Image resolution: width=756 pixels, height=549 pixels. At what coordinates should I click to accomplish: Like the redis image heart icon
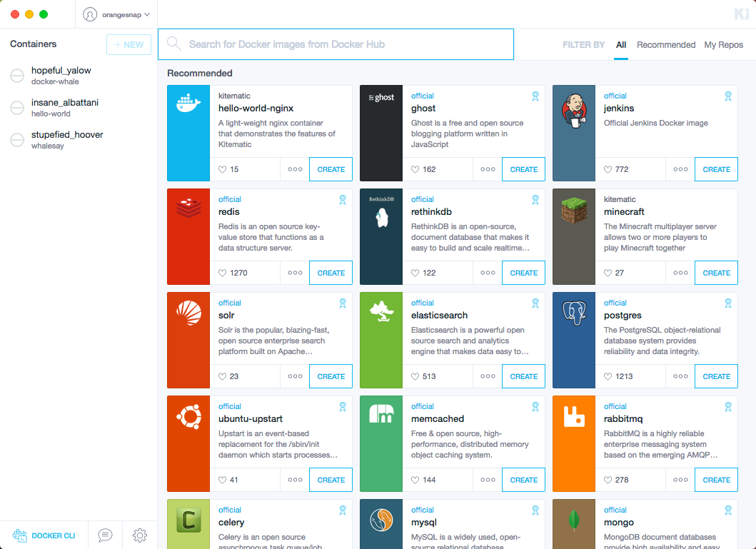[x=222, y=273]
